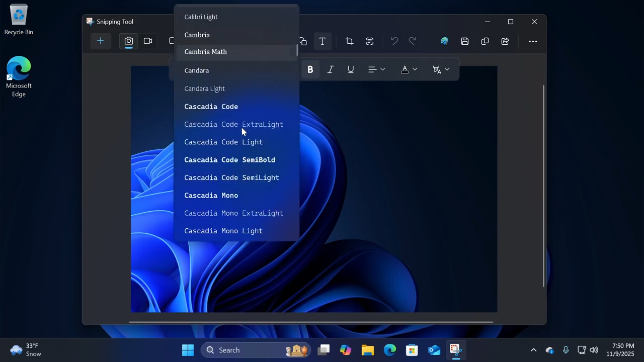
Task: Expand the text highlight color dropdown
Action: [x=441, y=70]
